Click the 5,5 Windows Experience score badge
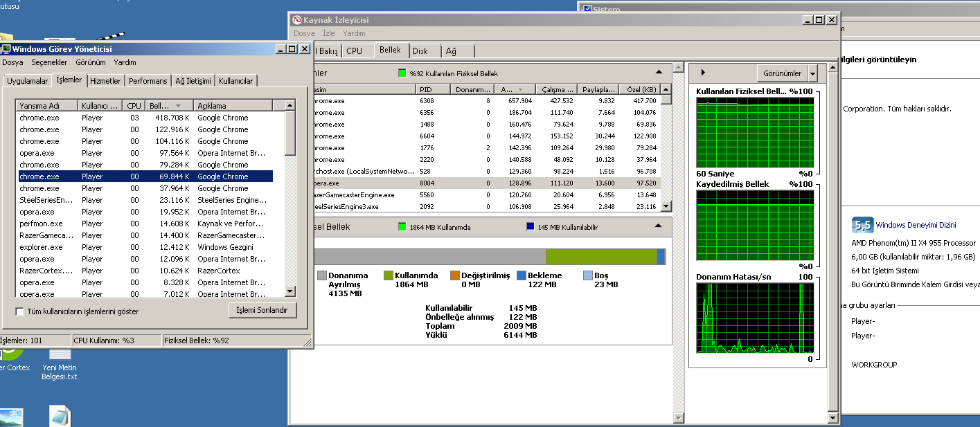 coord(862,225)
